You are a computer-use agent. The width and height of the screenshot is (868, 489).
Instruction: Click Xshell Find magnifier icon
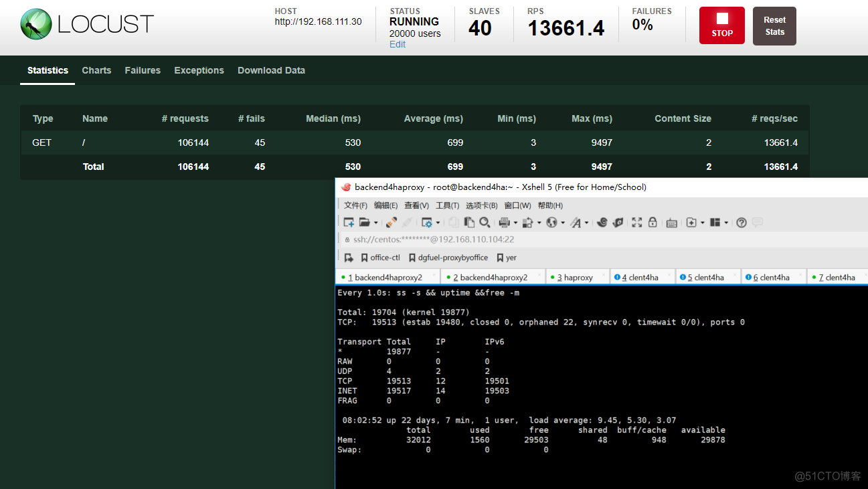coord(485,223)
